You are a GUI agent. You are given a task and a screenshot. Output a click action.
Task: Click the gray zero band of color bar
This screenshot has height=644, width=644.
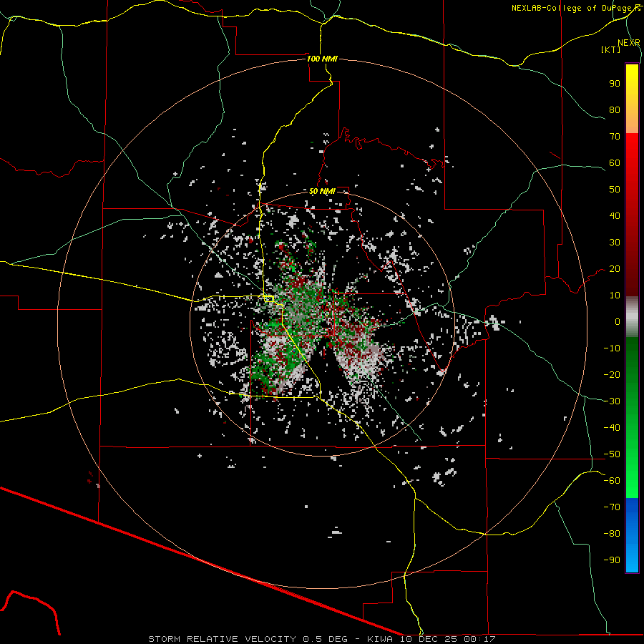point(632,317)
